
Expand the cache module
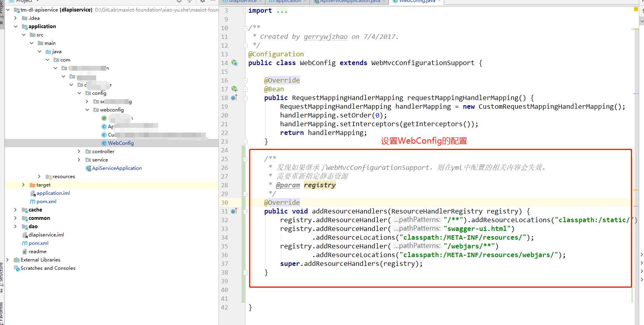15,210
